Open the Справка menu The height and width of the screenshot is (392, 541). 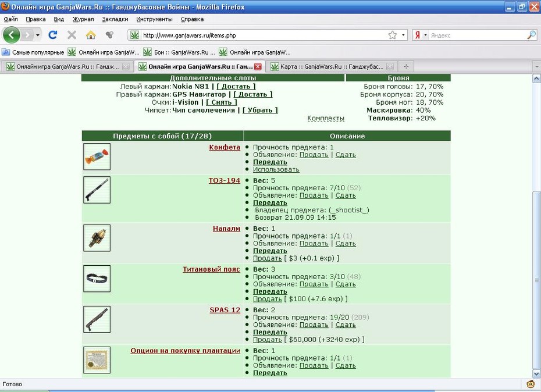coord(192,19)
